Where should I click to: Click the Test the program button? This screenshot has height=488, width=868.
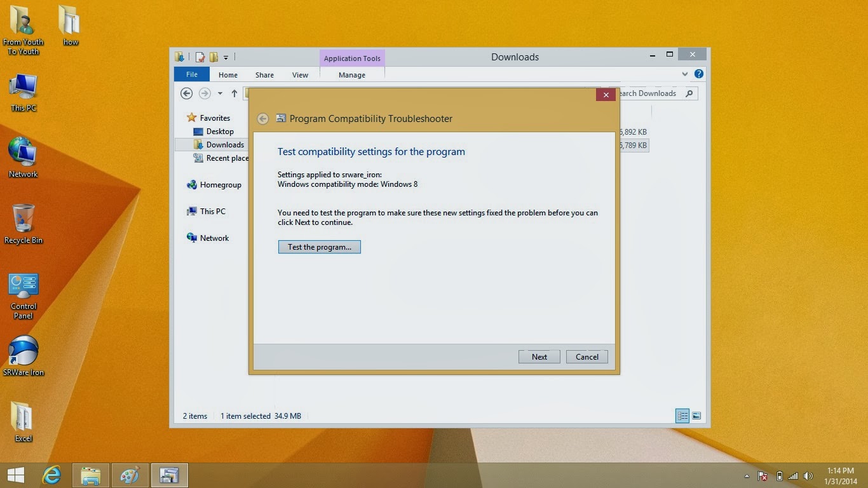pos(319,247)
